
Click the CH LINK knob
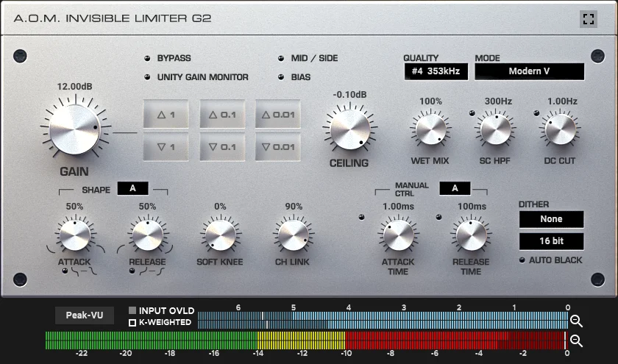tap(294, 235)
